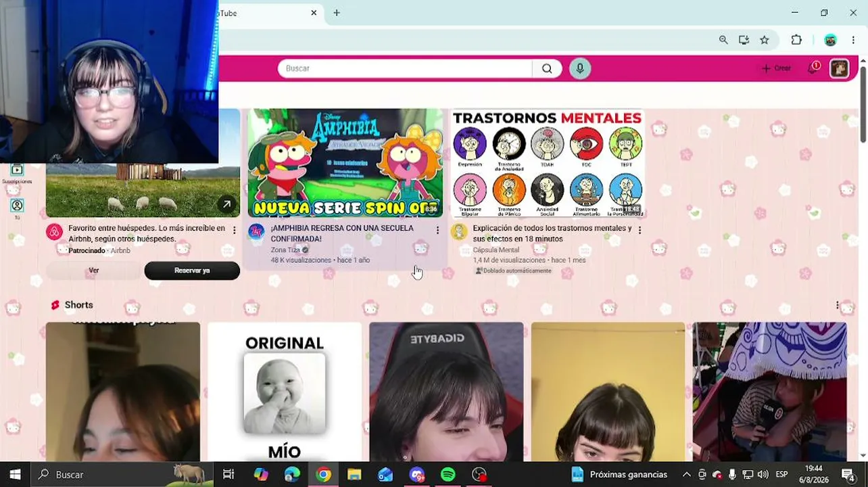The image size is (868, 487).
Task: Open OBS Studio from the taskbar
Action: [x=479, y=474]
